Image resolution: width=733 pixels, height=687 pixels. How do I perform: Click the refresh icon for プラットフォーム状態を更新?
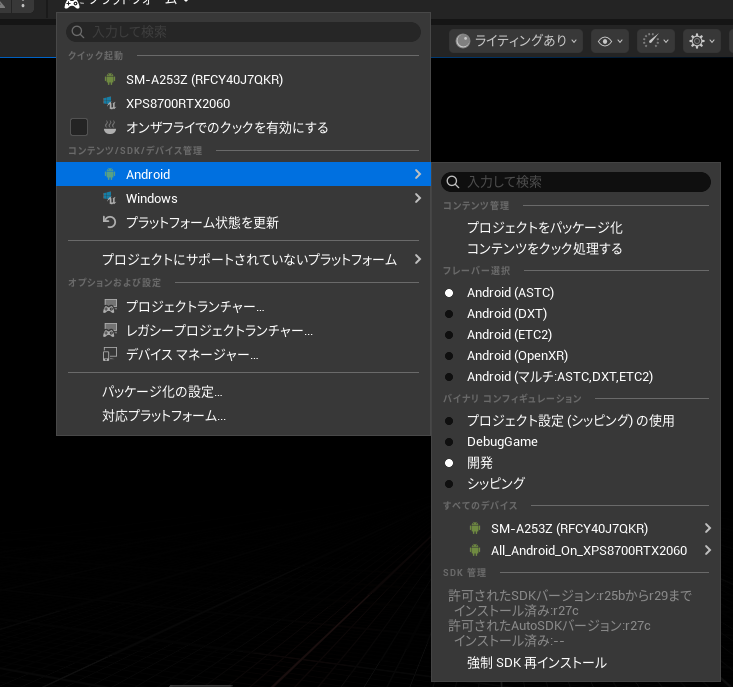coord(110,223)
